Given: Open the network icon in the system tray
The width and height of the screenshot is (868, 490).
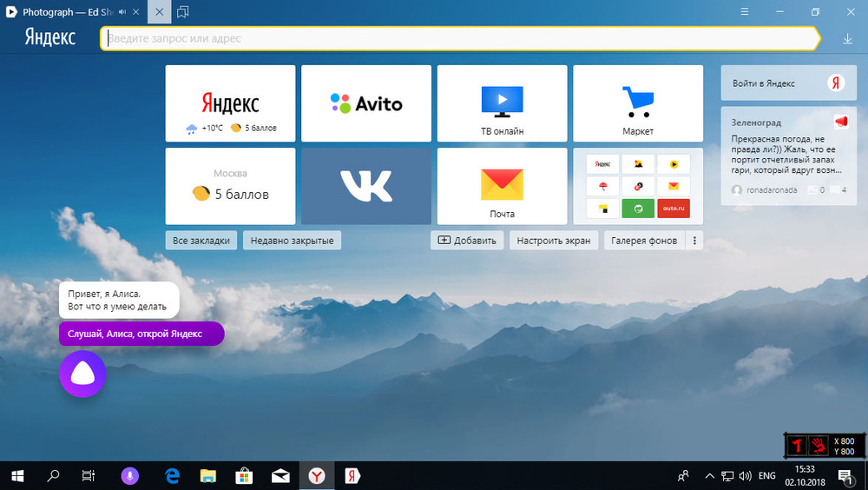Looking at the screenshot, I should tap(727, 475).
